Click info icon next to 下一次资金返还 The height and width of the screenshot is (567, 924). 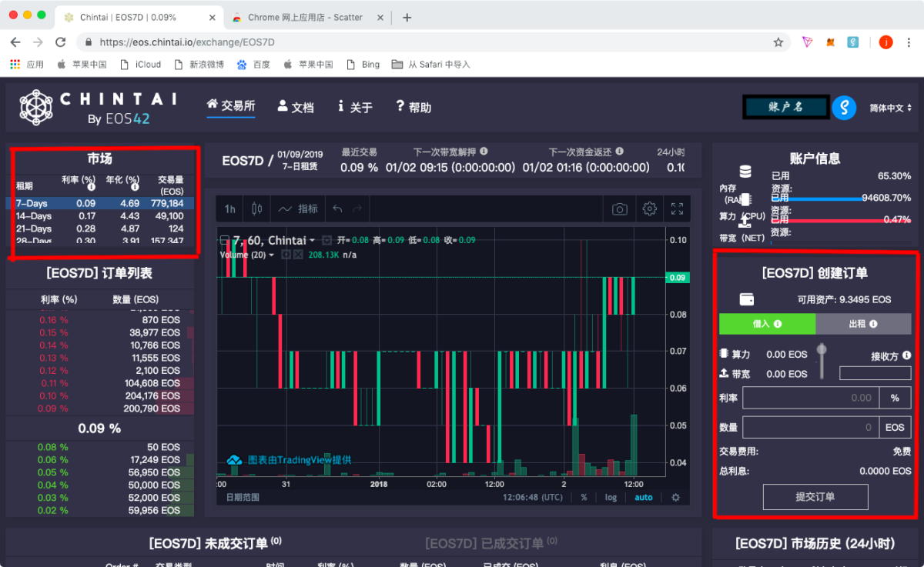point(619,152)
